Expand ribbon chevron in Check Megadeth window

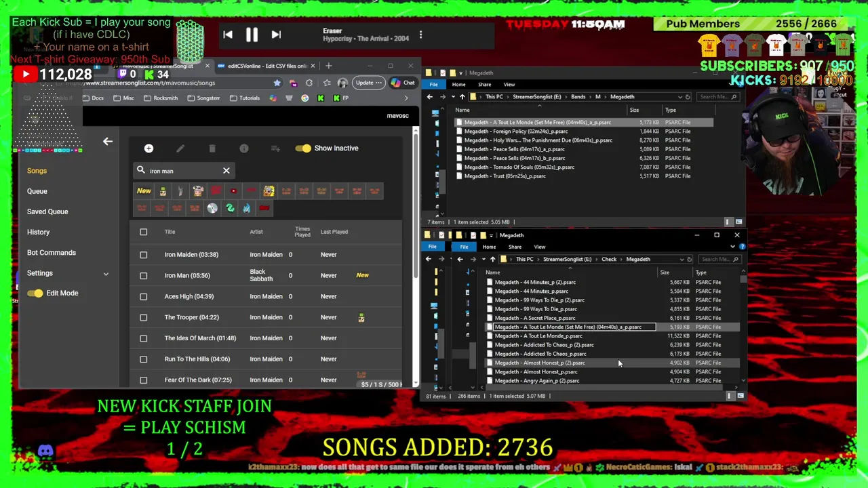pyautogui.click(x=732, y=247)
